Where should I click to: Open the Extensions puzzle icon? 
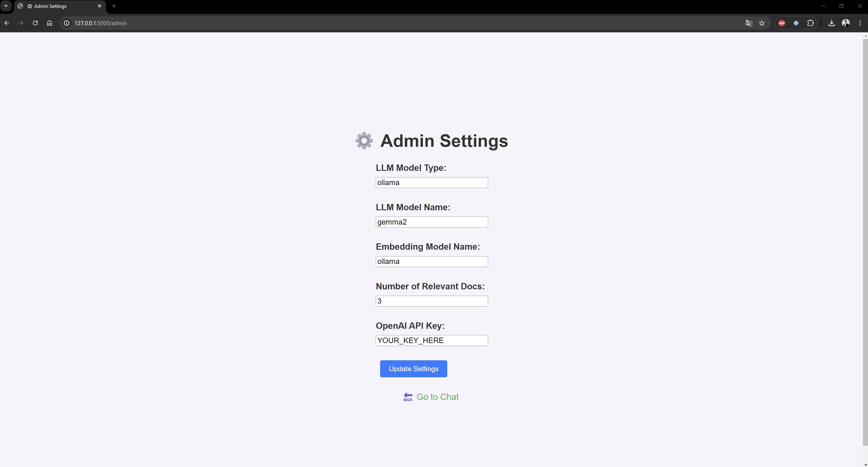coord(810,23)
